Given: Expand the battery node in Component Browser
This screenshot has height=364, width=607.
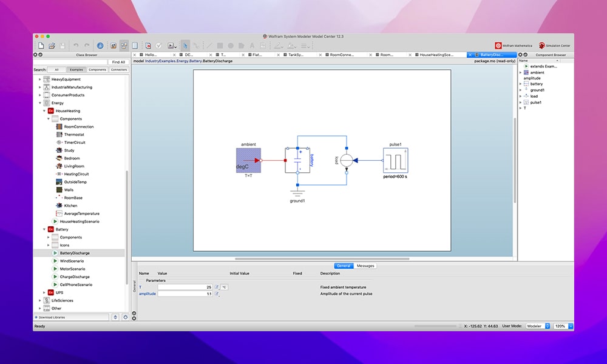Looking at the screenshot, I should click(520, 84).
